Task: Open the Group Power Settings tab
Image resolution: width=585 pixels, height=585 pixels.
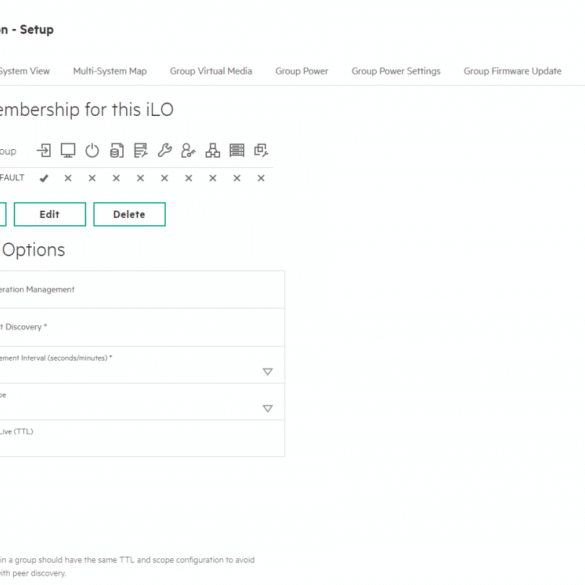Action: tap(396, 71)
